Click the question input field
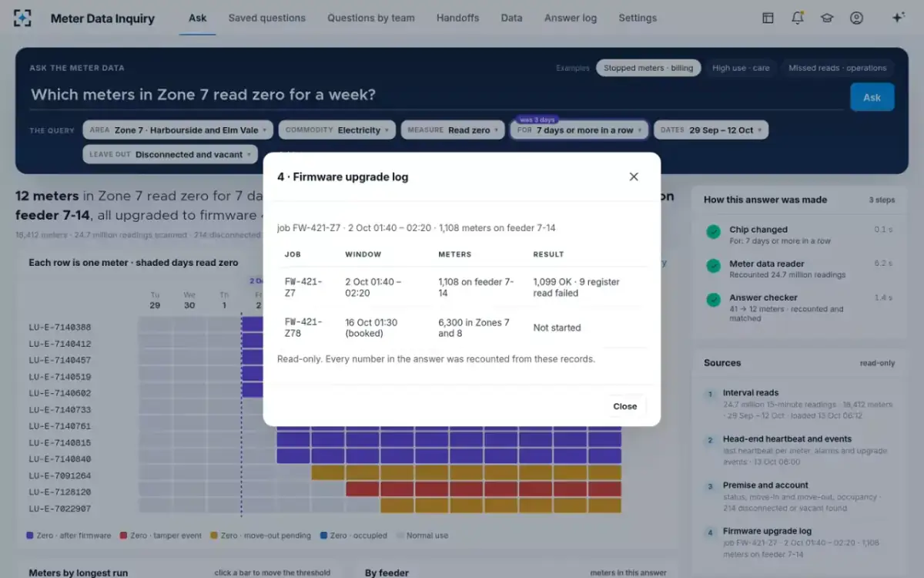This screenshot has width=924, height=578. [x=435, y=95]
